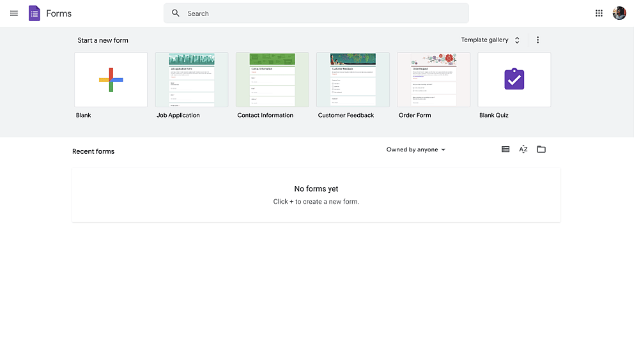The width and height of the screenshot is (639, 364).
Task: Open the Owned by anyone dropdown
Action: [416, 150]
